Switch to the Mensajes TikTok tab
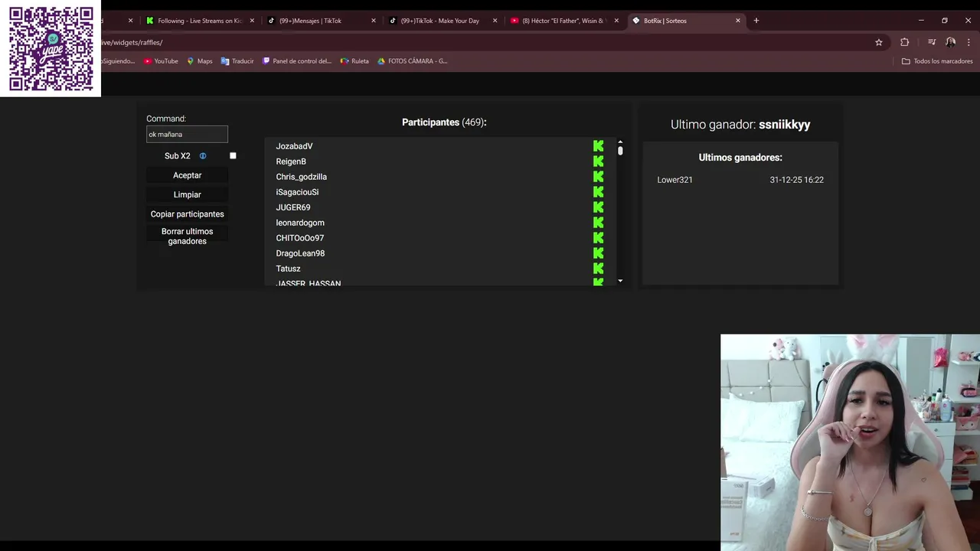 tap(322, 21)
